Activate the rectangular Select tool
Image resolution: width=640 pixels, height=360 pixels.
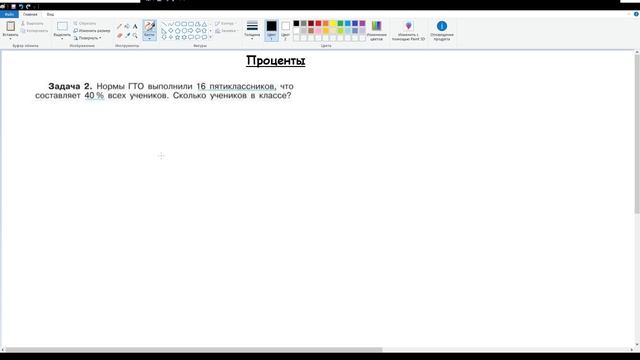point(62,27)
